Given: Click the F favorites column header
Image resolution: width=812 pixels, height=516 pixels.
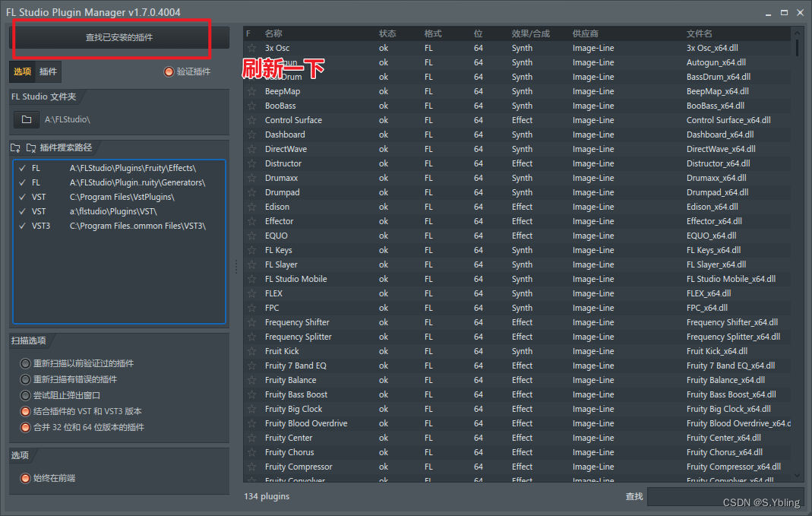Looking at the screenshot, I should point(248,33).
